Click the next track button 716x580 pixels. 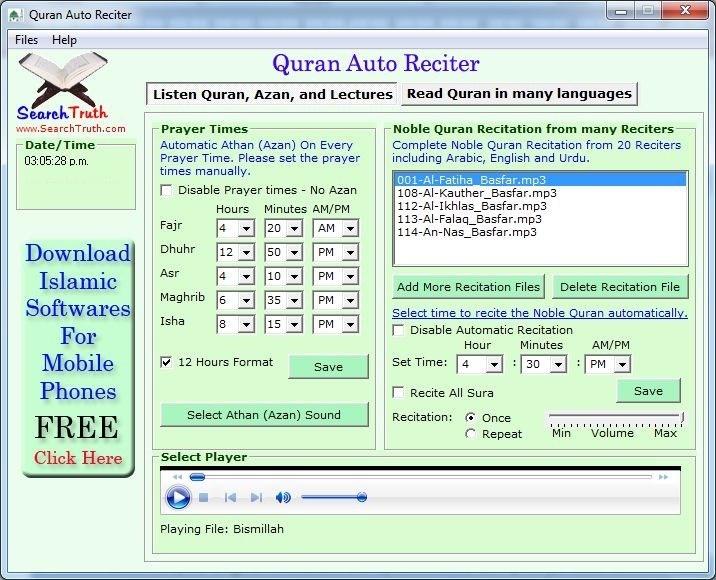point(256,497)
